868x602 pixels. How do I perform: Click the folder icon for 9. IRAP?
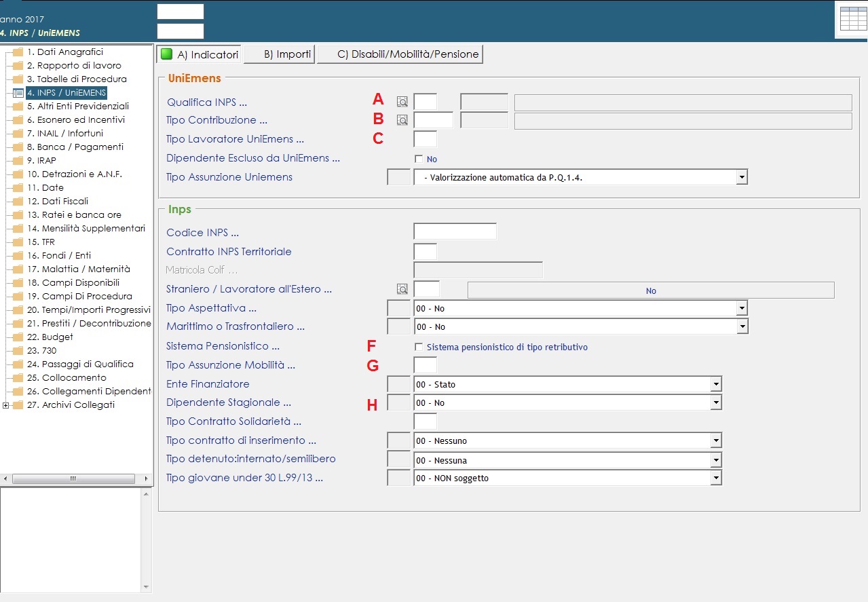coord(18,161)
